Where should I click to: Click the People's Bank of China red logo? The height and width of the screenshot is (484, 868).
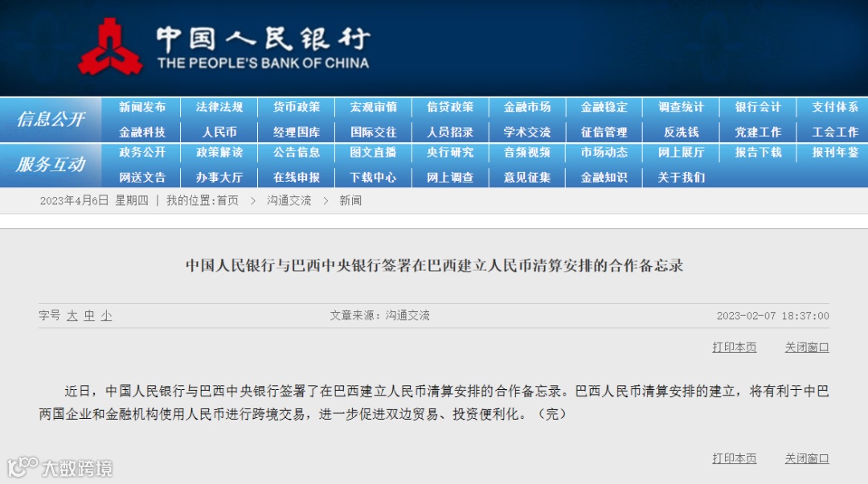coord(110,47)
